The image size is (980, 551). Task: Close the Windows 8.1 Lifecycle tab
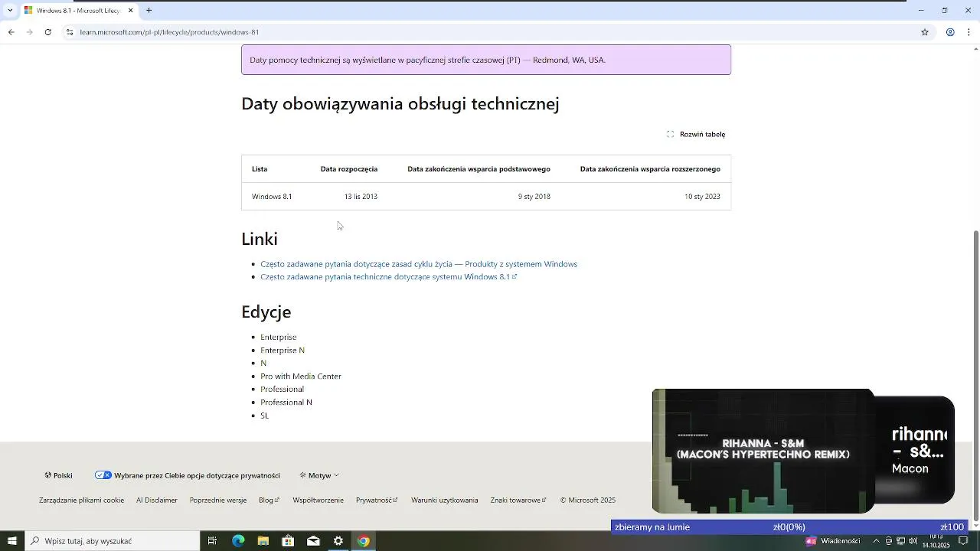130,11
